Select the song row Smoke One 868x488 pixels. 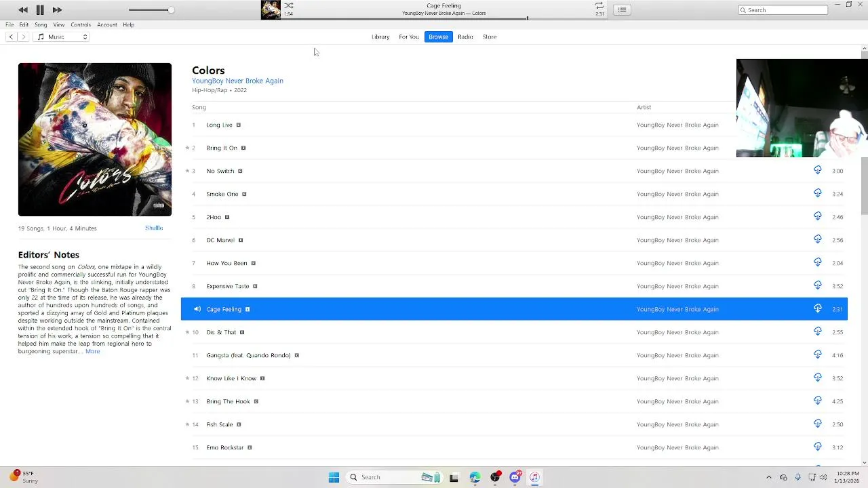[514, 194]
